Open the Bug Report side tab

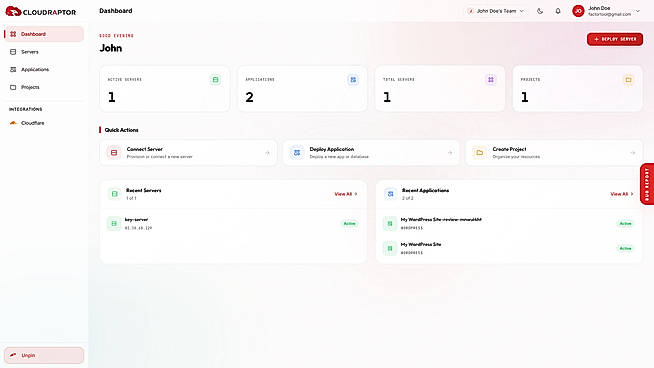coord(647,184)
